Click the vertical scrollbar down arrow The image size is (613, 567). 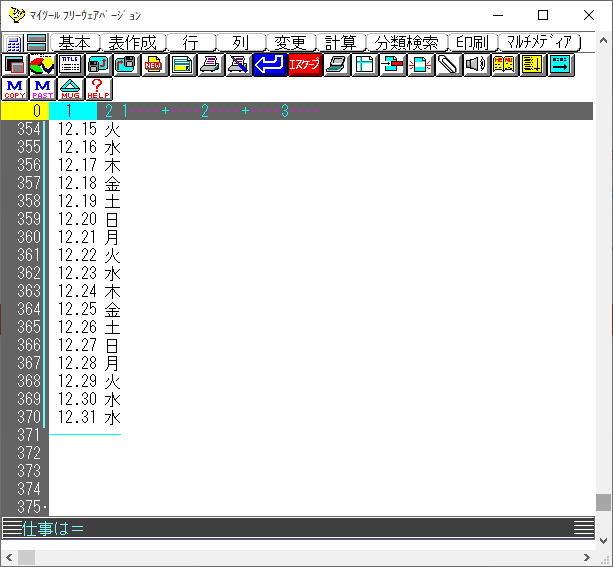(604, 541)
